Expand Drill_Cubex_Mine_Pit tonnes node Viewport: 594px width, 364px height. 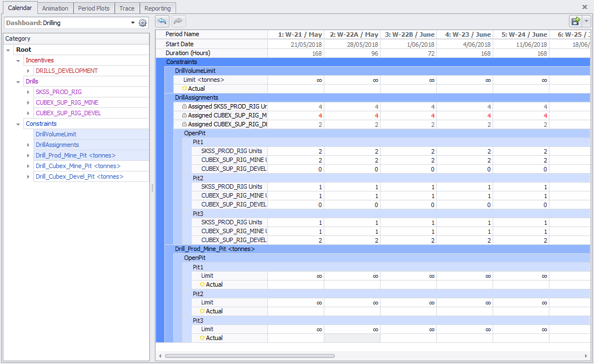coord(28,166)
